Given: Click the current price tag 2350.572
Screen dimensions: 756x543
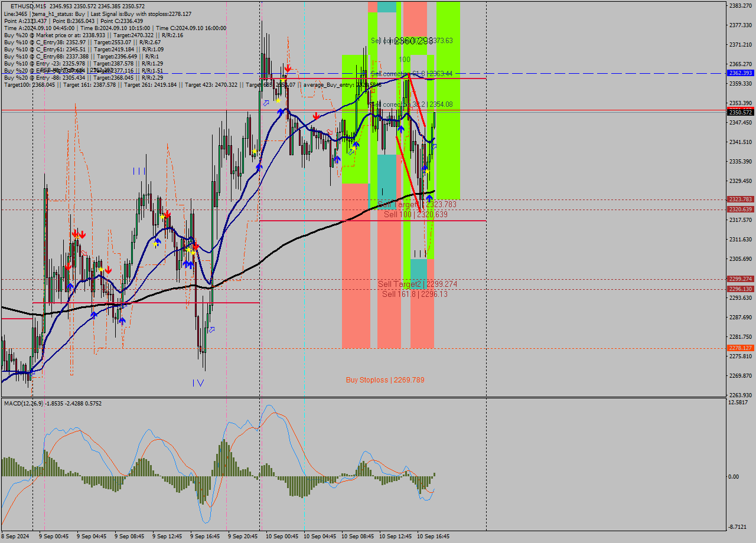Looking at the screenshot, I should pyautogui.click(x=740, y=112).
